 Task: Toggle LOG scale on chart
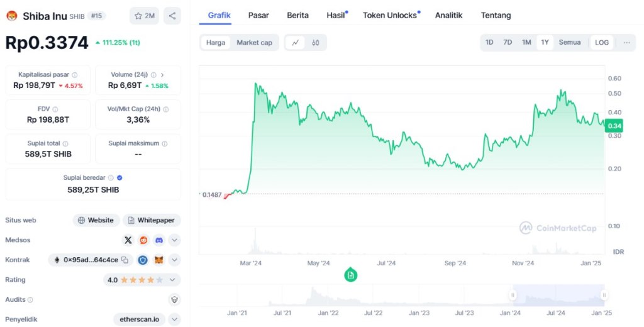pos(602,43)
